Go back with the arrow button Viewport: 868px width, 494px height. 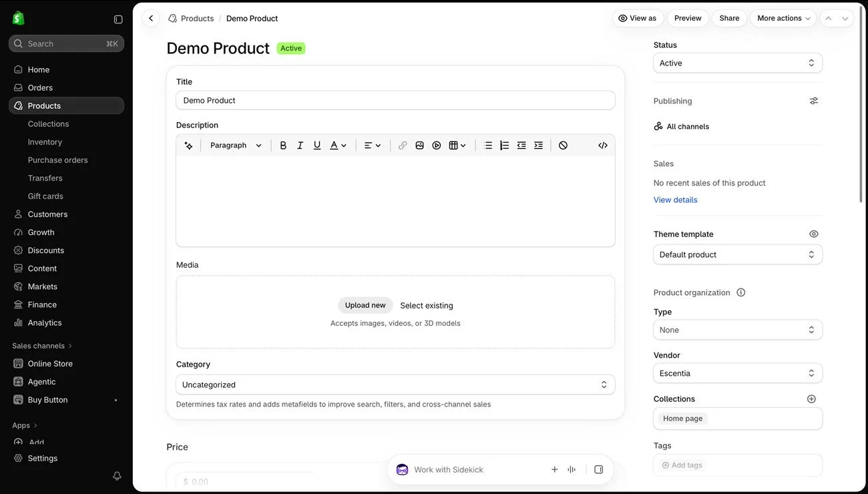[x=151, y=19]
